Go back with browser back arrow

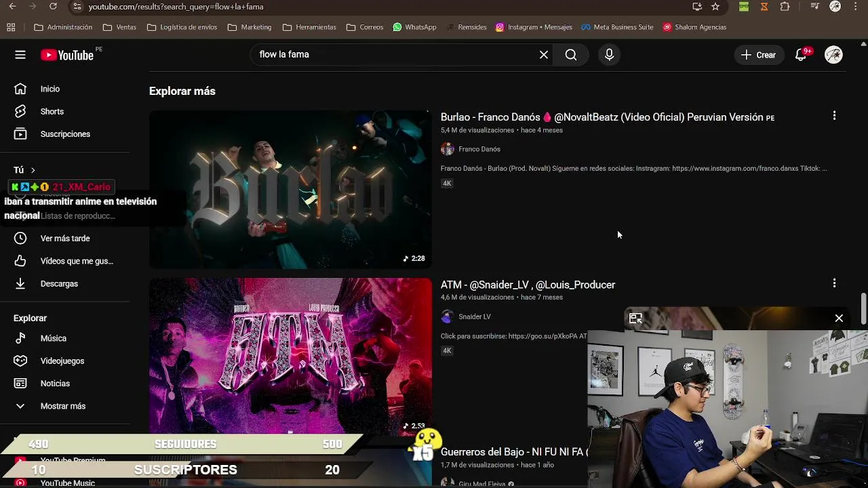12,7
